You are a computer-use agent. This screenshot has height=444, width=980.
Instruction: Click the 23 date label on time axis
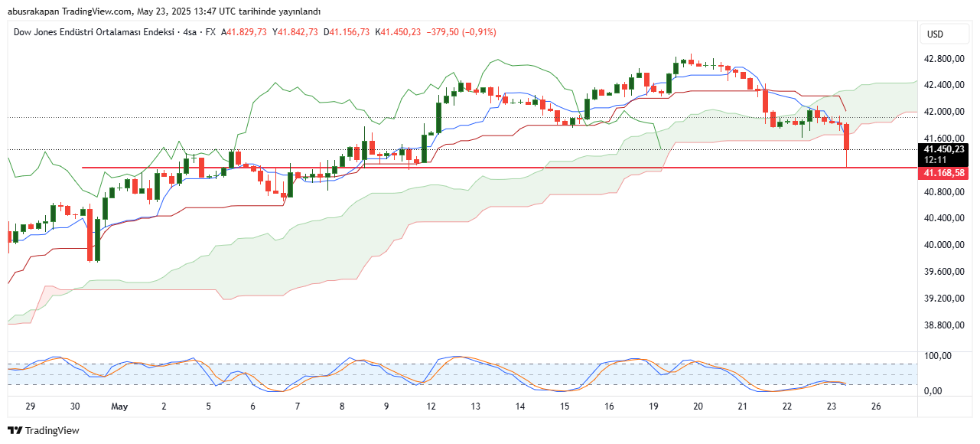point(832,406)
